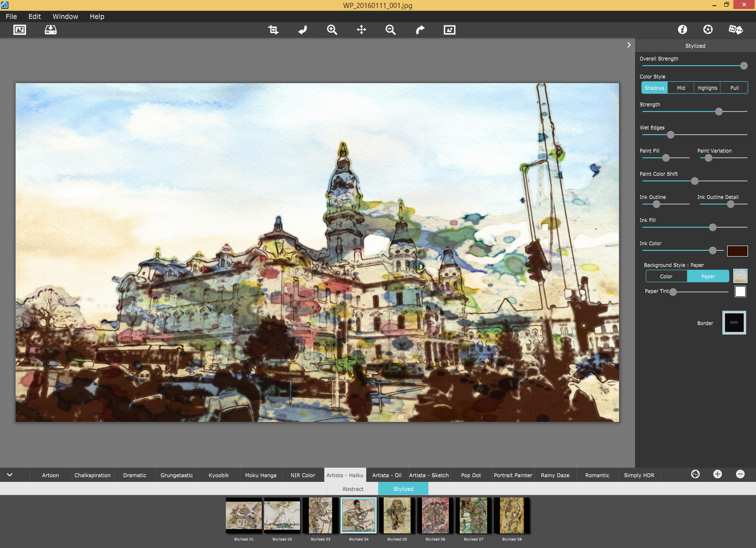Select Artista - Oil category
The height and width of the screenshot is (548, 756).
pyautogui.click(x=387, y=475)
